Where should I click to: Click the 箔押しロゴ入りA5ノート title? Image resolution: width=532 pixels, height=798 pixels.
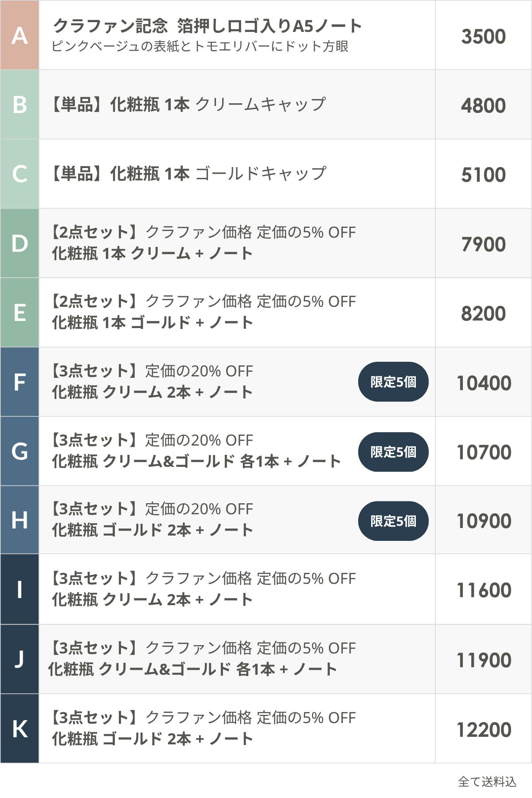click(270, 26)
